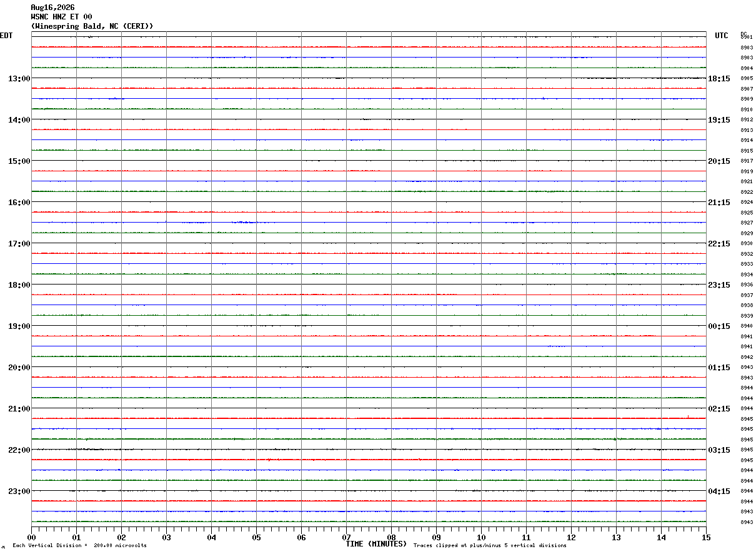Click the 07 minute tick label
The image size is (756, 554).
coord(346,537)
